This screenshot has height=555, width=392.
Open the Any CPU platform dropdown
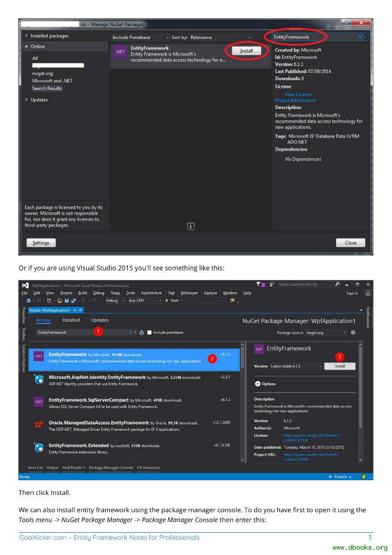pyautogui.click(x=144, y=300)
